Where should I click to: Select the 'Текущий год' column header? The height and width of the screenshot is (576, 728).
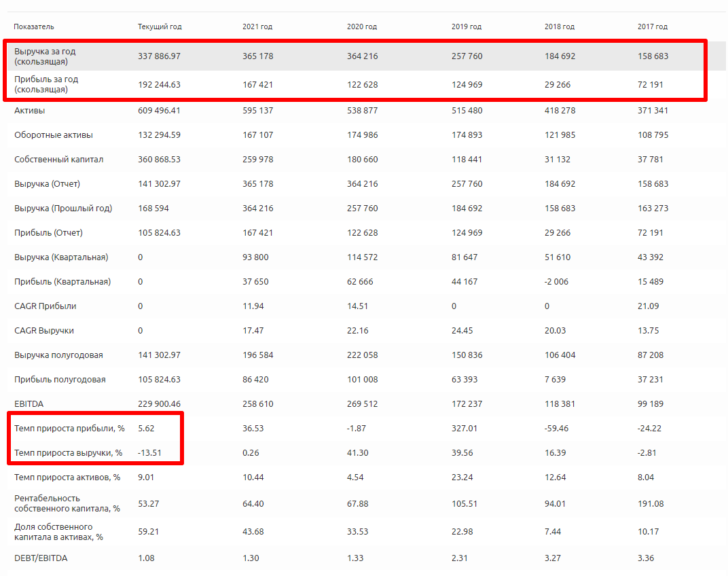160,26
